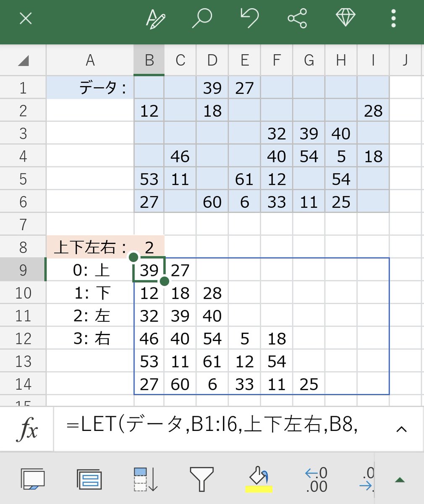Close the current workbook with the X
The height and width of the screenshot is (504, 424).
coord(25,18)
